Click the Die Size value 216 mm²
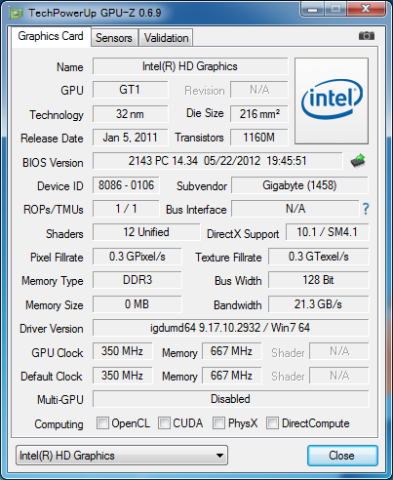The height and width of the screenshot is (480, 393). click(x=259, y=114)
